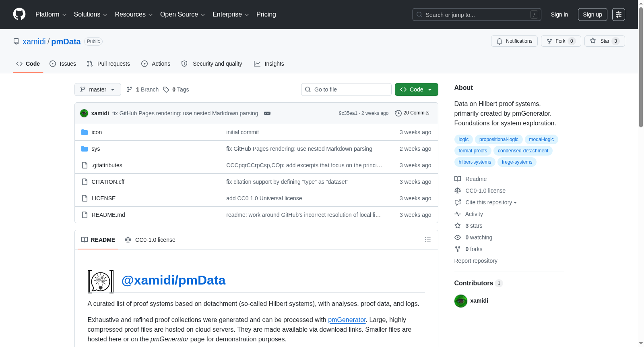This screenshot has height=347, width=644.
Task: Open the green Code clone dropdown
Action: pos(417,89)
